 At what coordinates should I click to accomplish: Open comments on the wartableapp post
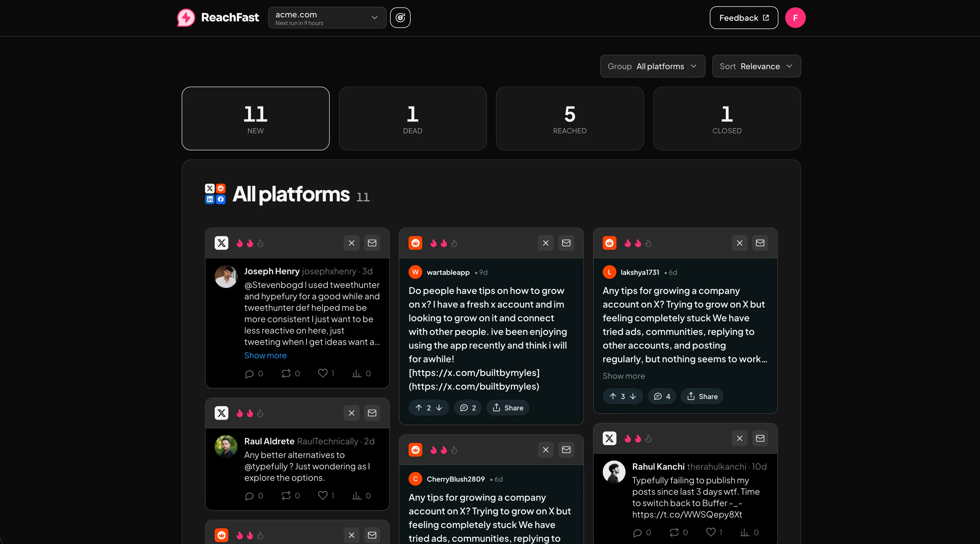tap(468, 408)
